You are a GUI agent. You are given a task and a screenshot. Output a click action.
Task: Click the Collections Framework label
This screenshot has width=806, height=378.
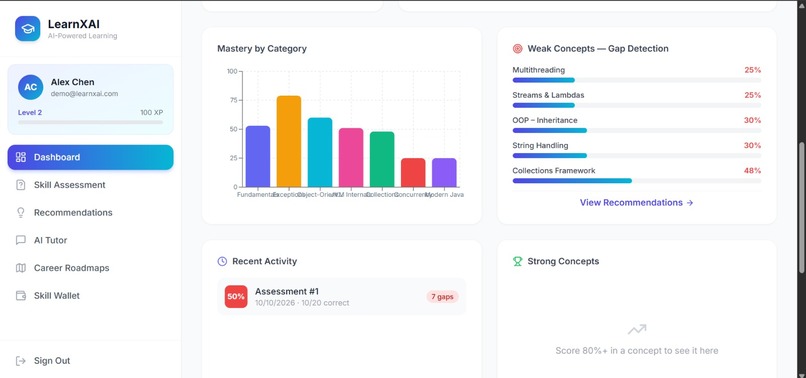tap(554, 171)
